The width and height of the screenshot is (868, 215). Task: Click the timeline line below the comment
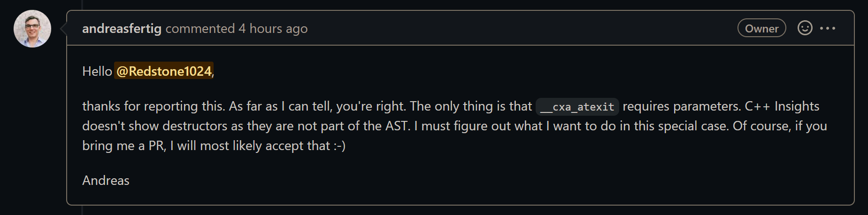(83, 210)
